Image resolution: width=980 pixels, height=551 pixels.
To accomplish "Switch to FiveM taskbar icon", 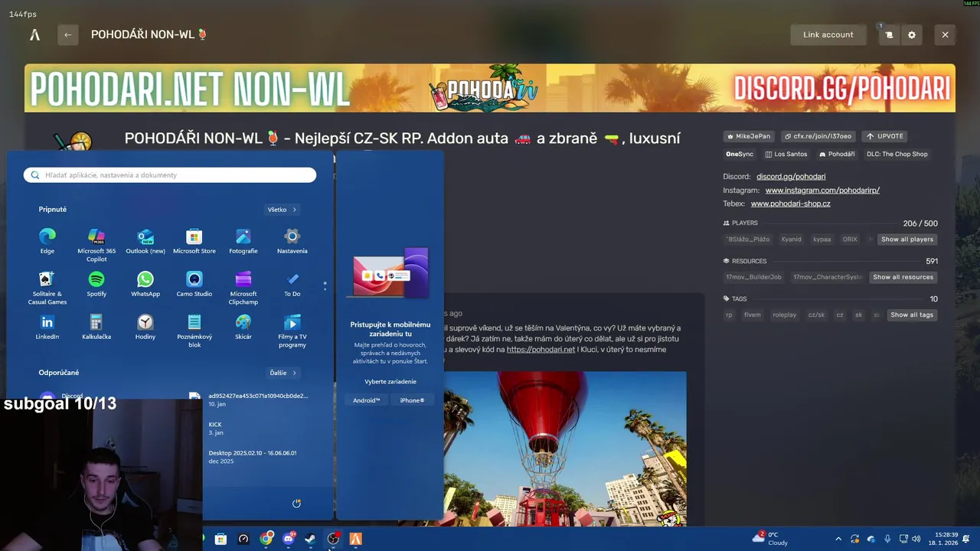I will (x=355, y=539).
